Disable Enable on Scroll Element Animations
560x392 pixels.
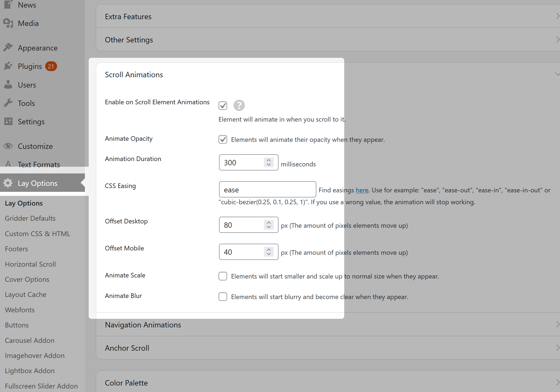[223, 105]
